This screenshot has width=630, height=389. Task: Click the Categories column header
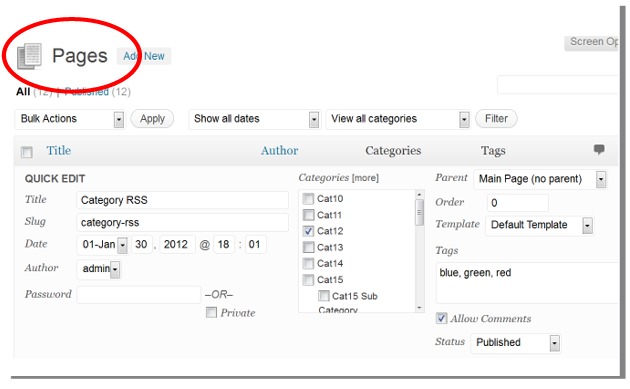point(393,151)
